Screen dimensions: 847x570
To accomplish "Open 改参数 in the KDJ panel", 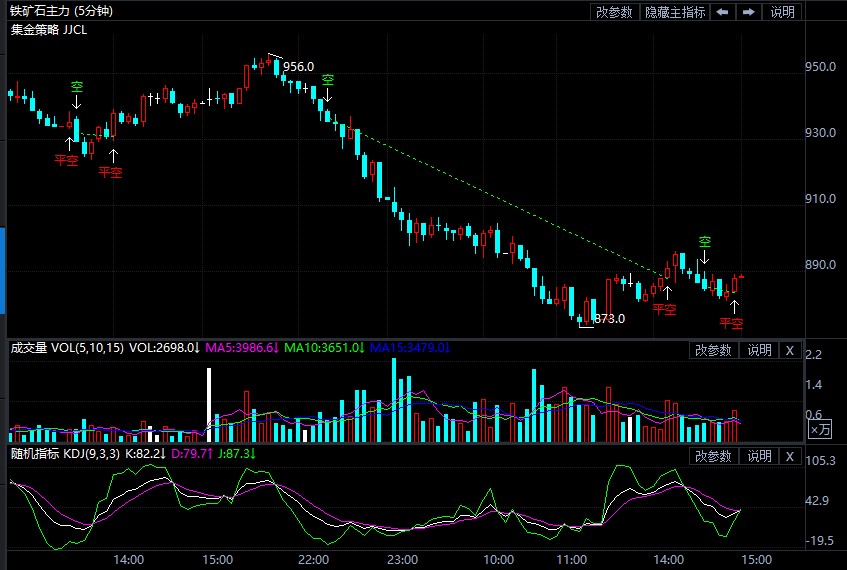I will point(714,456).
